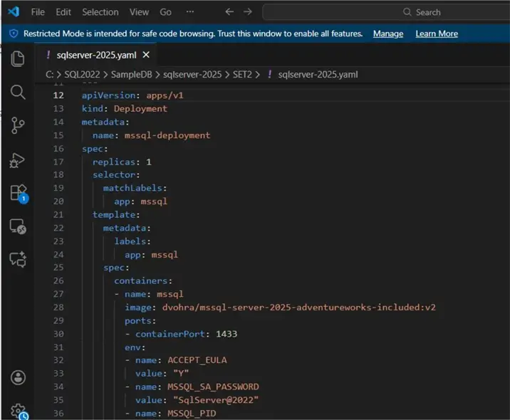Click the Search command center box
Viewport: 510px width, 420px height.
[386, 12]
